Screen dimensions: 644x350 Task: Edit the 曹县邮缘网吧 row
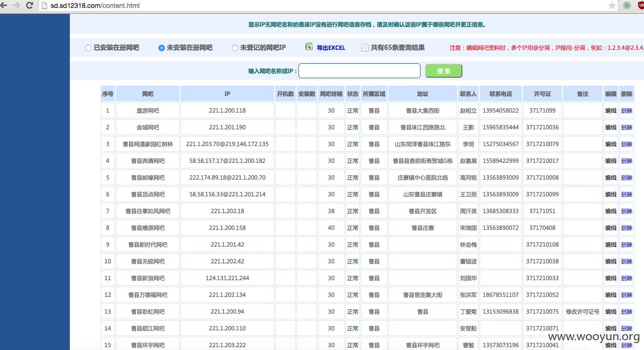pyautogui.click(x=611, y=178)
